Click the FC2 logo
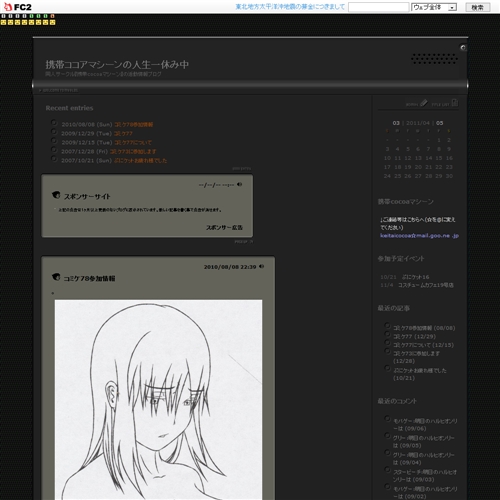 coord(18,7)
